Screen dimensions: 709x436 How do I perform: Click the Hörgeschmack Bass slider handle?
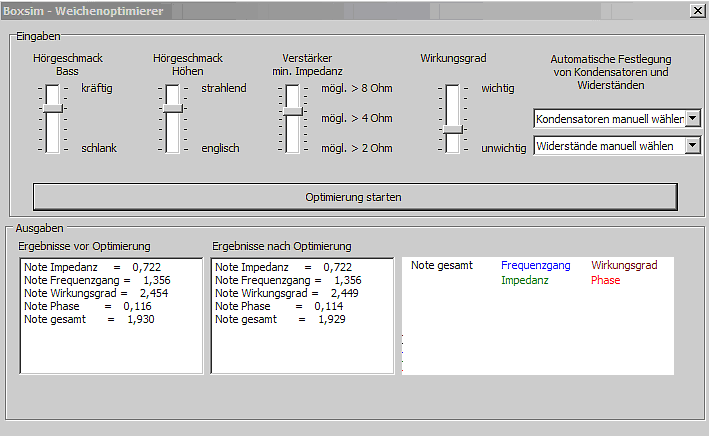52,108
